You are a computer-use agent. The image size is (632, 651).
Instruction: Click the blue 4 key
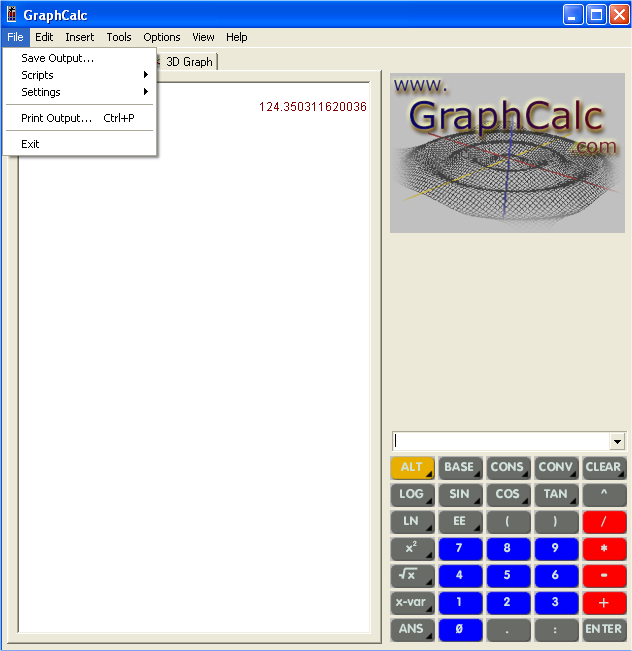[x=460, y=576]
